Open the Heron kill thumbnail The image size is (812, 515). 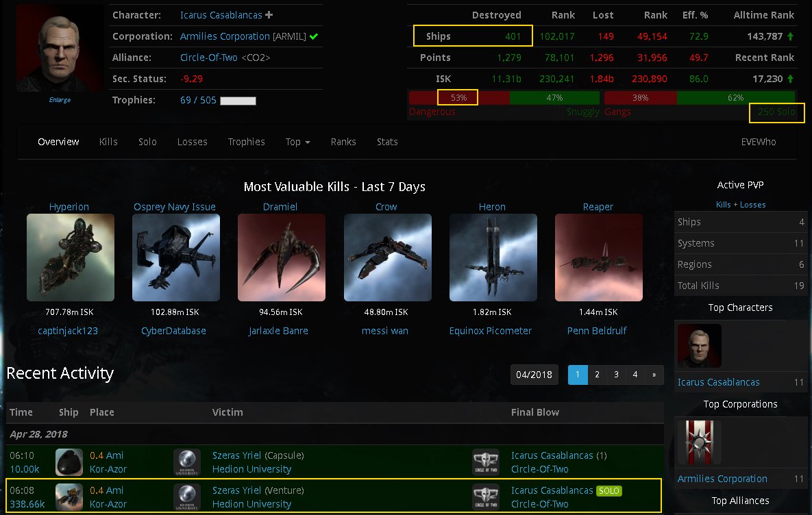point(493,257)
